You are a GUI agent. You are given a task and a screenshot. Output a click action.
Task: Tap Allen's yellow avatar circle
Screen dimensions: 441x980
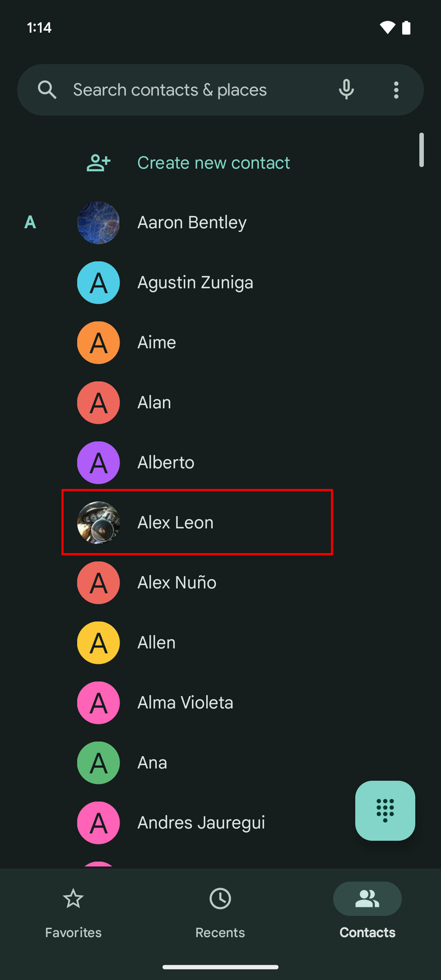point(99,643)
